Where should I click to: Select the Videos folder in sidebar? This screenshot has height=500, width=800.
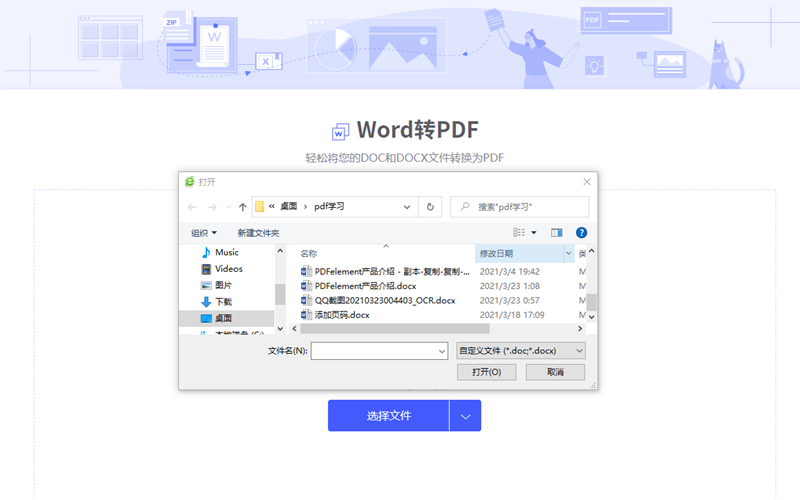pyautogui.click(x=228, y=269)
